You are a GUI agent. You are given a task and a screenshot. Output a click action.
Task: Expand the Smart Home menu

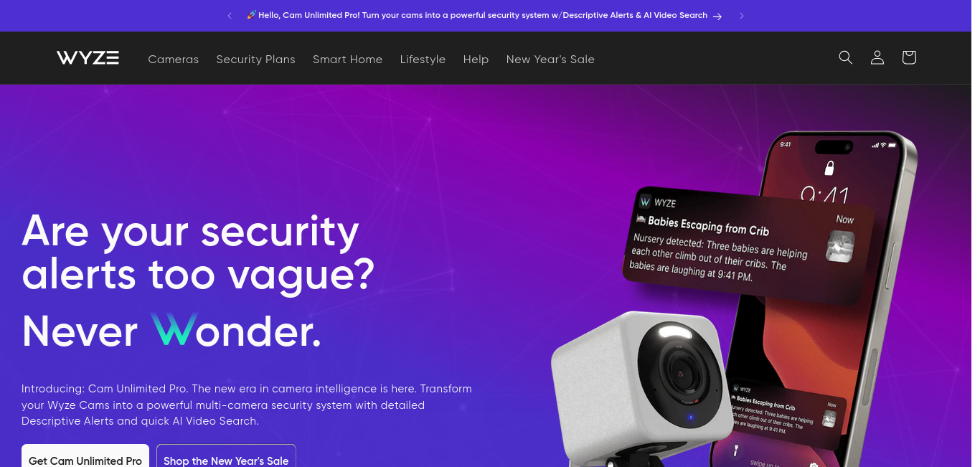(x=347, y=59)
